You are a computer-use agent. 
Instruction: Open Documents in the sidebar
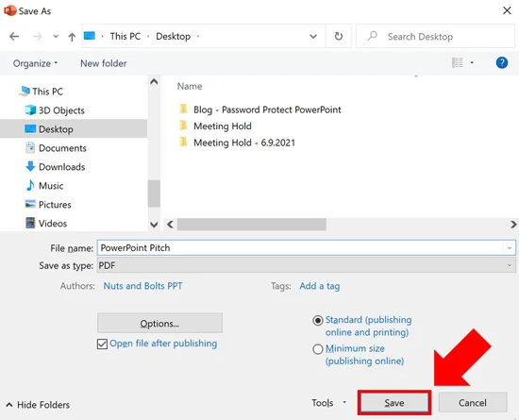click(x=62, y=148)
